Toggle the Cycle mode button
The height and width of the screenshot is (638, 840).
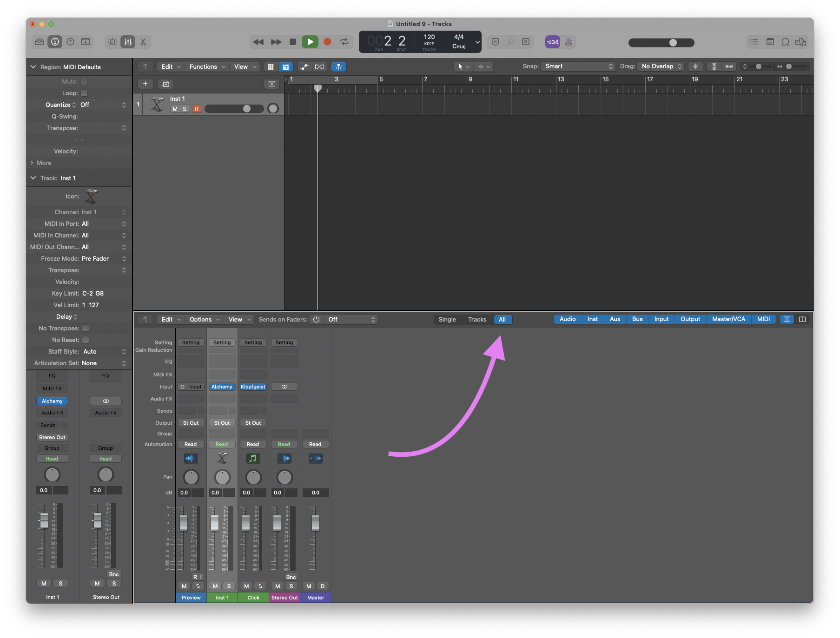(344, 42)
